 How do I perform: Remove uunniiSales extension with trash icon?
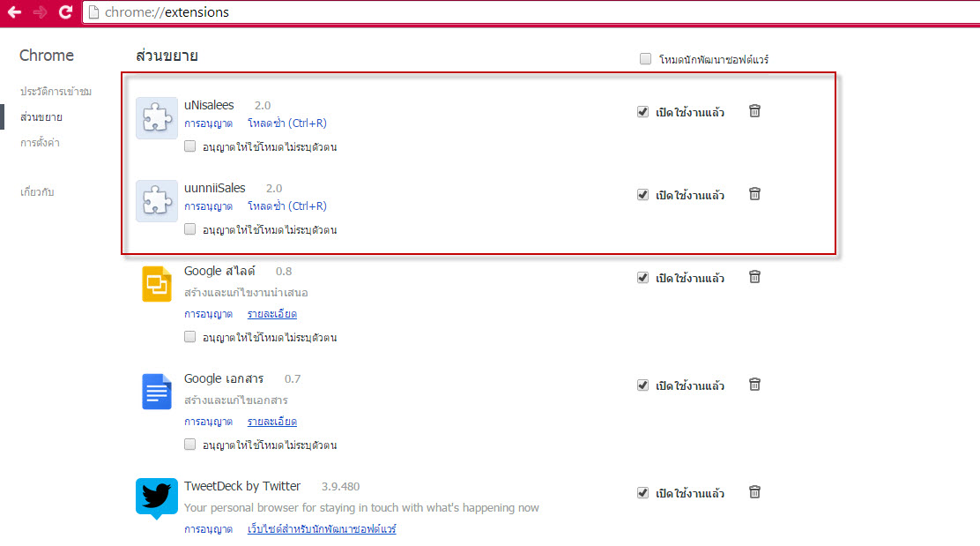tap(754, 194)
